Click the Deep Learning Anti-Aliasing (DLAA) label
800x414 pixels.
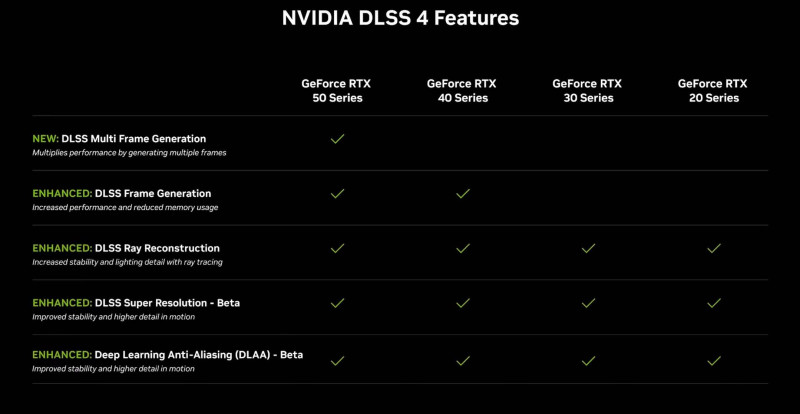click(x=198, y=355)
